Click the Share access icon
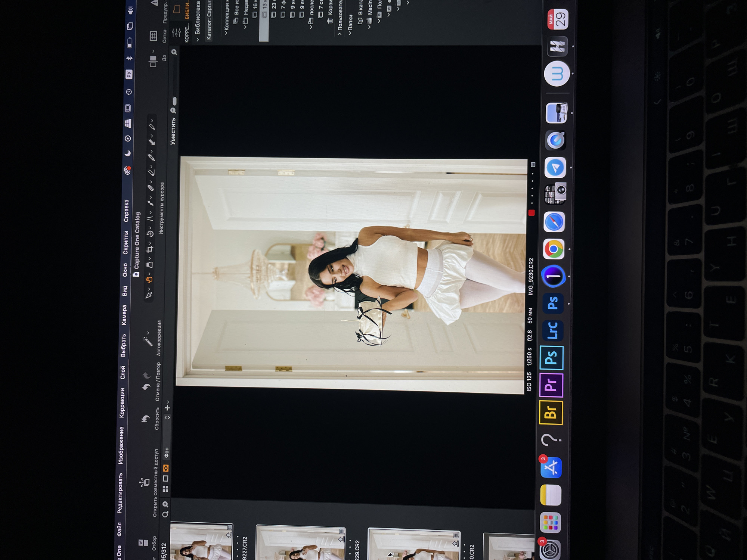Image resolution: width=747 pixels, height=560 pixels. click(144, 482)
